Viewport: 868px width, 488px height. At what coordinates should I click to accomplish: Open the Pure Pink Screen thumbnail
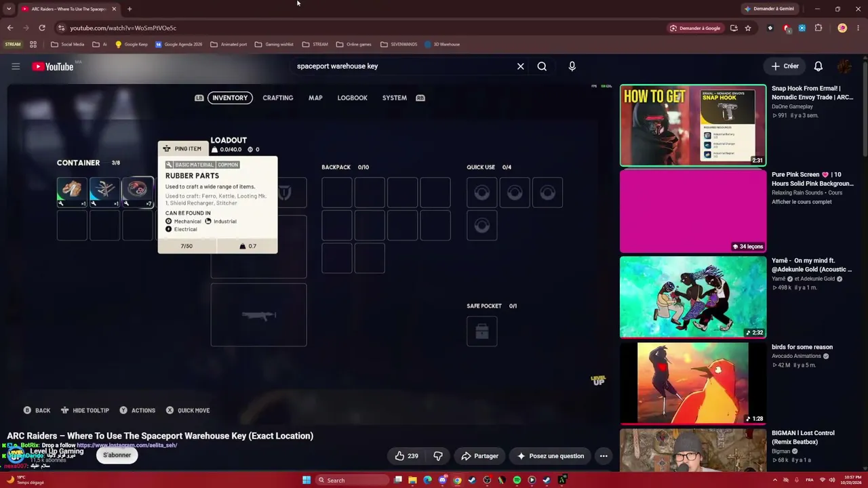(693, 211)
